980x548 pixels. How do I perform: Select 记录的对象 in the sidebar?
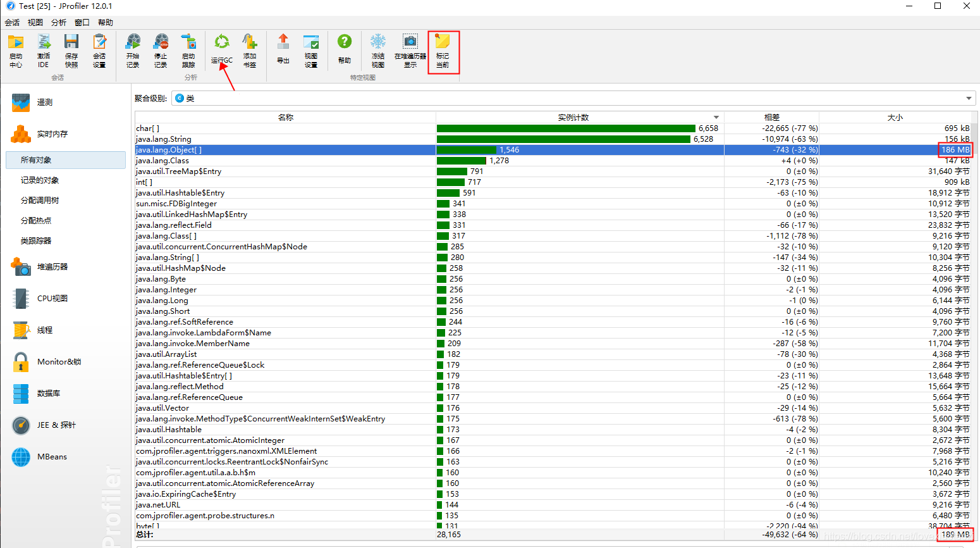pos(40,180)
